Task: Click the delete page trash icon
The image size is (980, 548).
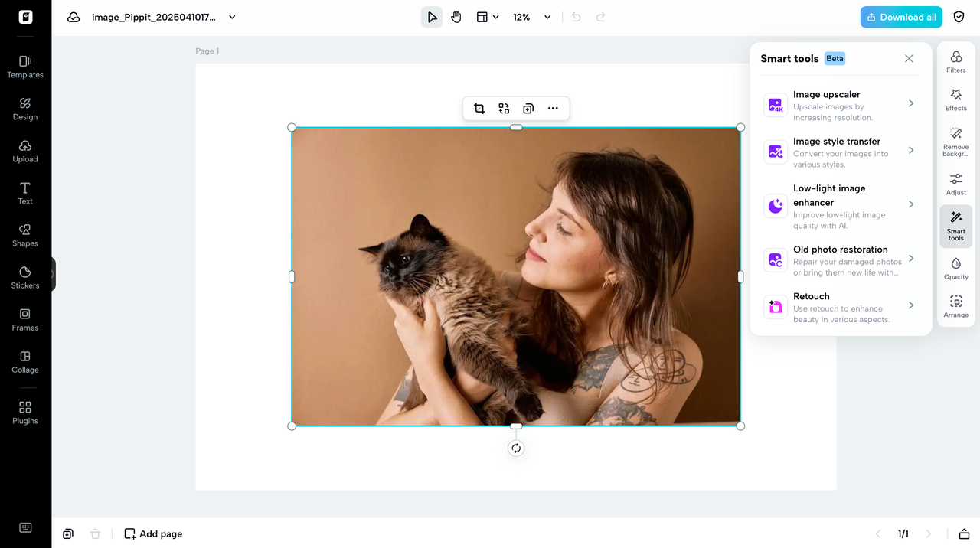Action: [95, 533]
